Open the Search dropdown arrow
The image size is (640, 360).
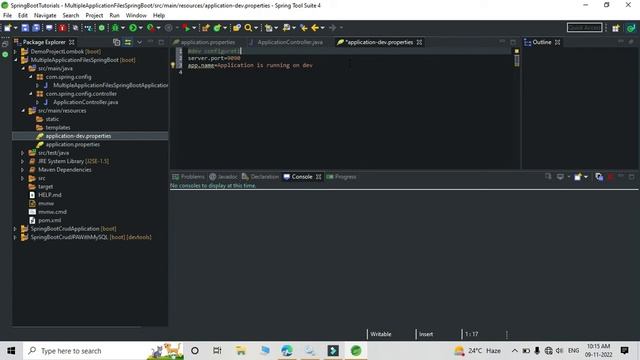tap(256, 28)
